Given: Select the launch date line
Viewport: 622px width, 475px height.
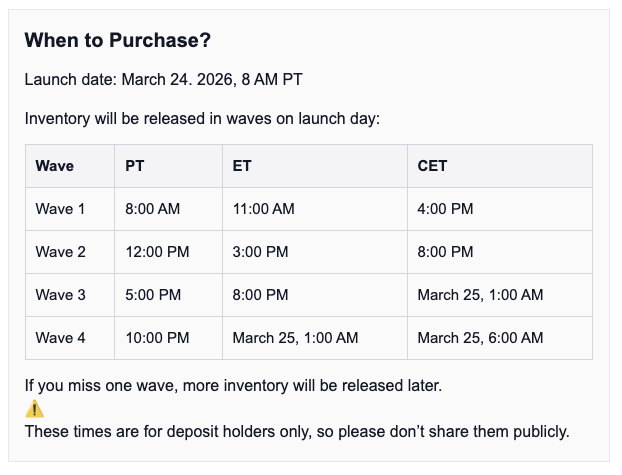Looking at the screenshot, I should (x=171, y=79).
